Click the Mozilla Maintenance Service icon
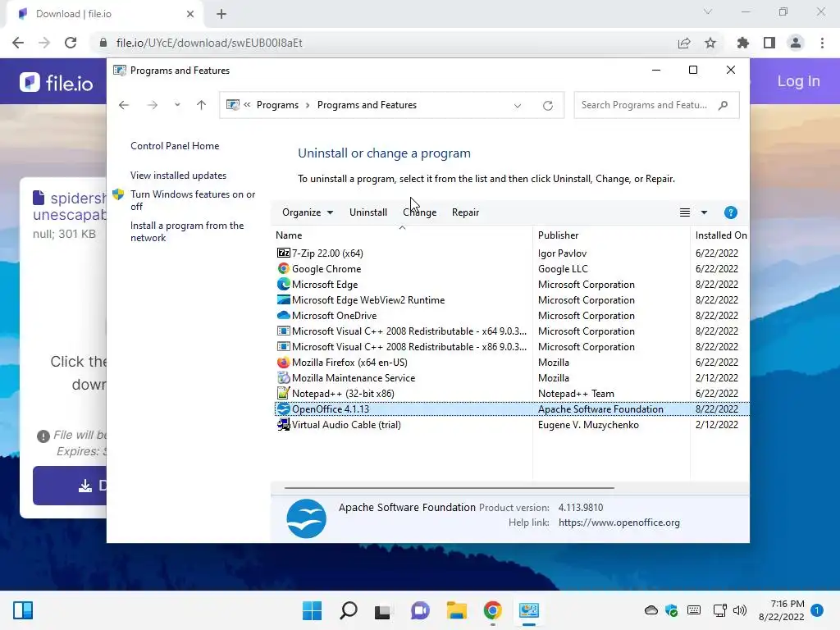 (283, 377)
